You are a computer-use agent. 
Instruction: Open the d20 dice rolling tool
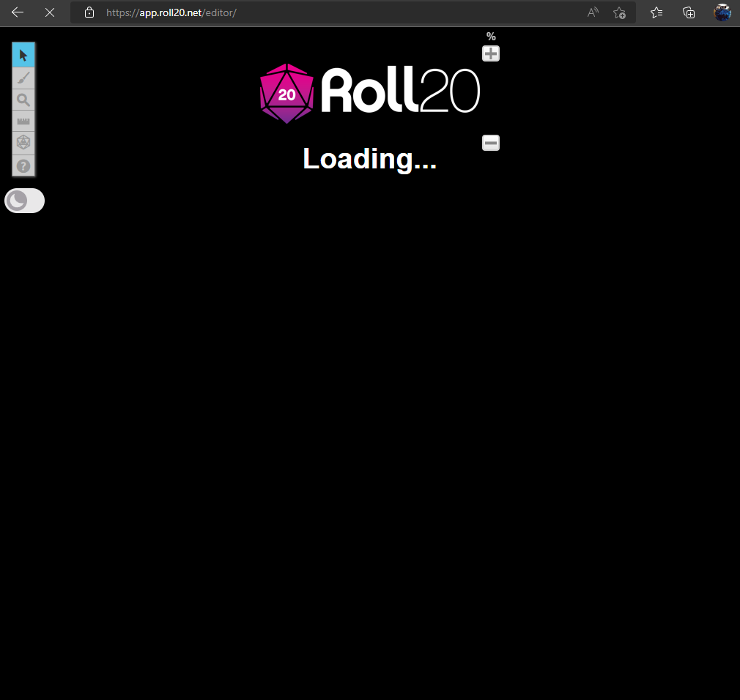tap(23, 143)
